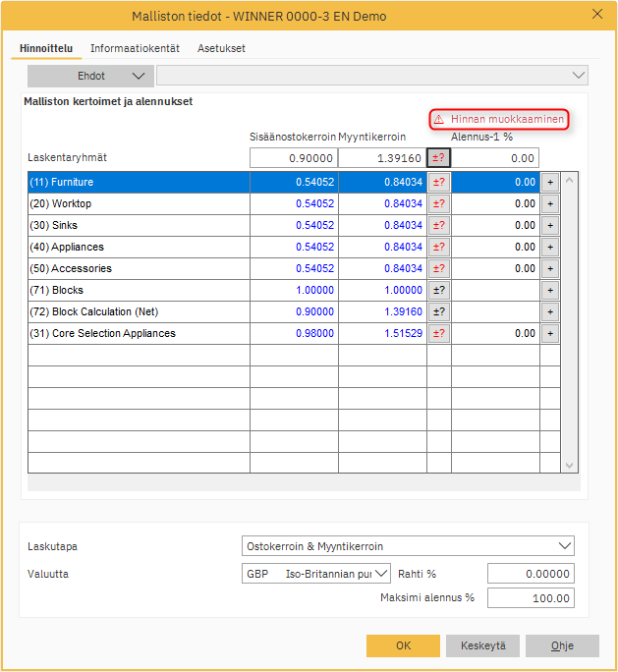Viewport: 618px width, 672px height.
Task: Click the Keskeytä cancel button
Action: click(482, 645)
